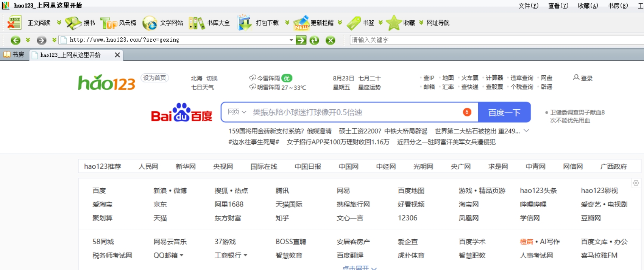Expand the 工商银行 dropdown
Viewport: 644px width, 270px height.
click(245, 256)
